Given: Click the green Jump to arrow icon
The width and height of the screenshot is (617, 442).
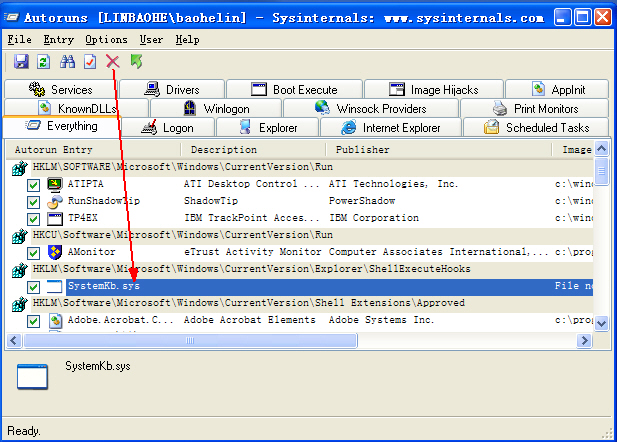Looking at the screenshot, I should pyautogui.click(x=136, y=61).
